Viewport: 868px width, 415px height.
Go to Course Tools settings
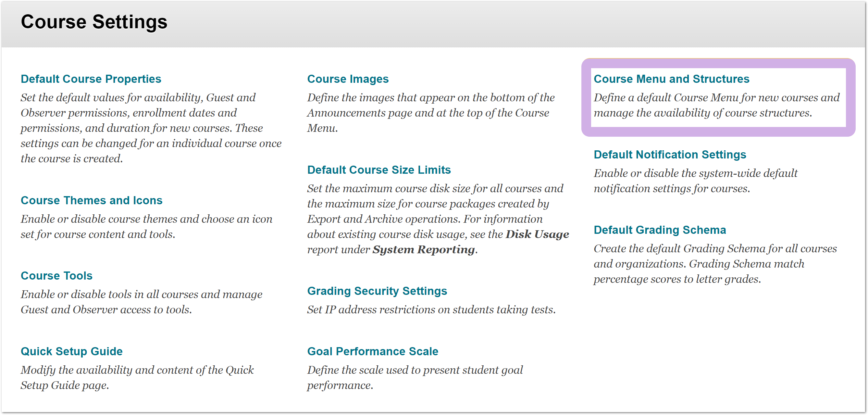pos(56,276)
